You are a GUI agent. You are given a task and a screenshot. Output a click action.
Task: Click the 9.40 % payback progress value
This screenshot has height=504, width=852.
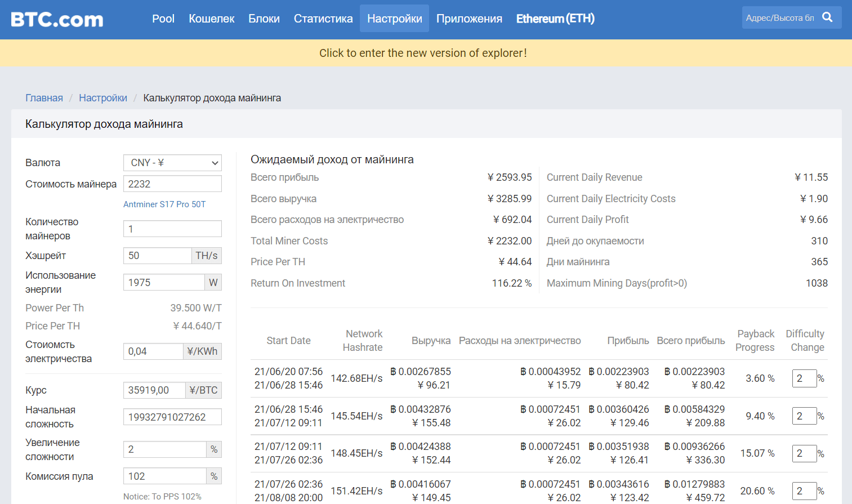760,416
